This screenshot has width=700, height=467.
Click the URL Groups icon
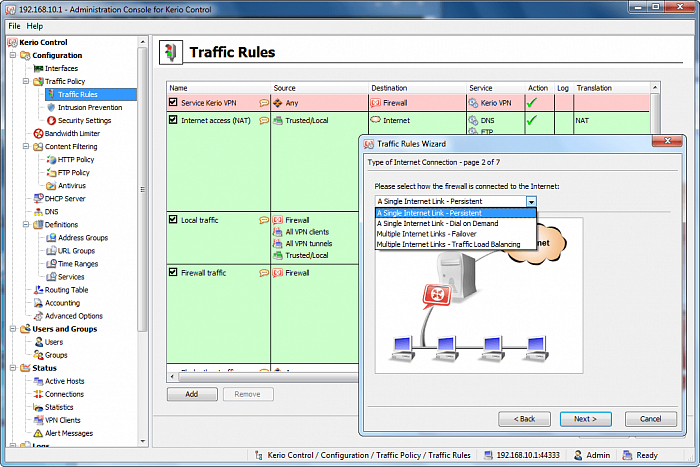[51, 250]
